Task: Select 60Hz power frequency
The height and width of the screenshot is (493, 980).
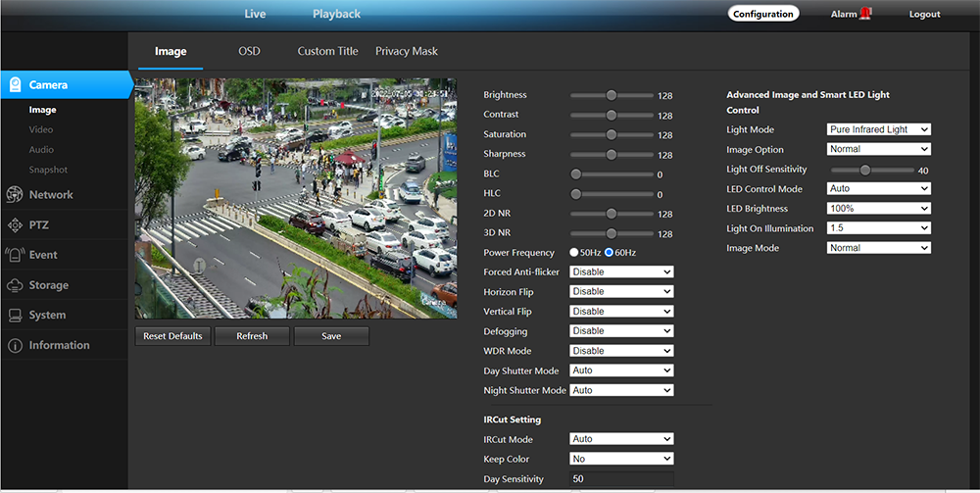Action: (x=609, y=253)
